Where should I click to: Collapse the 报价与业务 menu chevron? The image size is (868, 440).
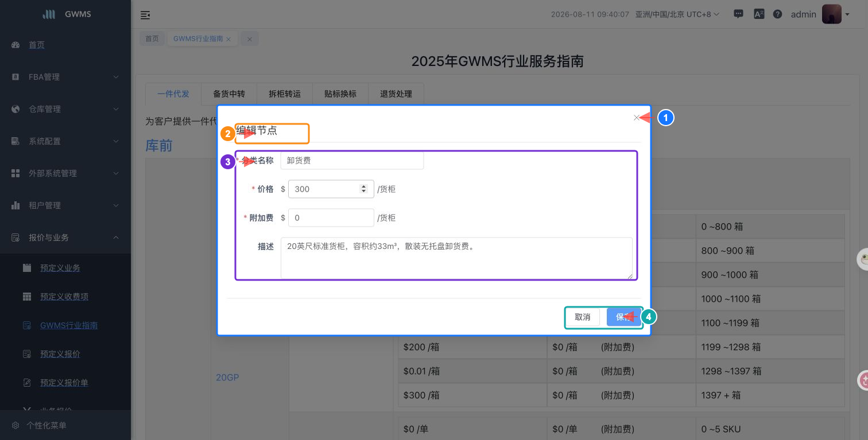pos(115,237)
